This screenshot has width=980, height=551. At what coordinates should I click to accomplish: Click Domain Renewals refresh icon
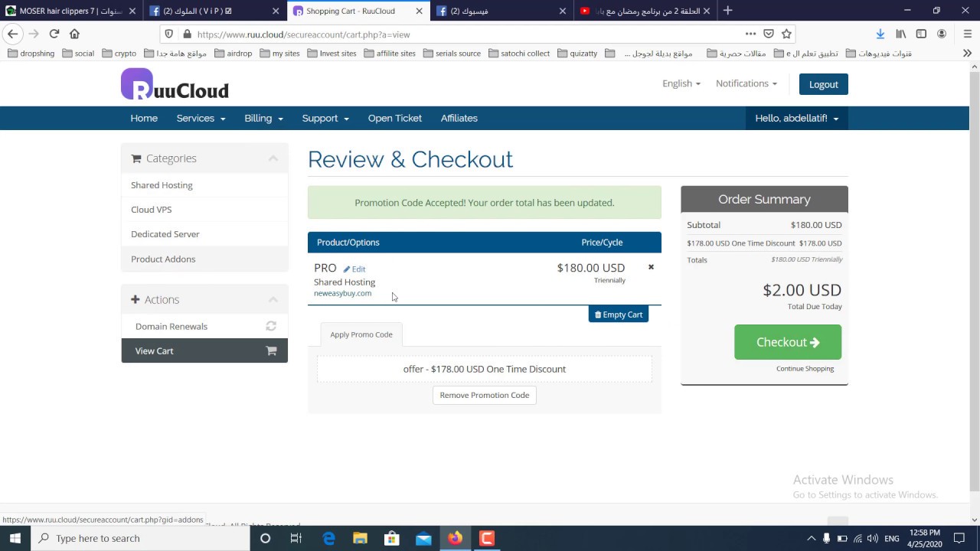click(x=271, y=326)
